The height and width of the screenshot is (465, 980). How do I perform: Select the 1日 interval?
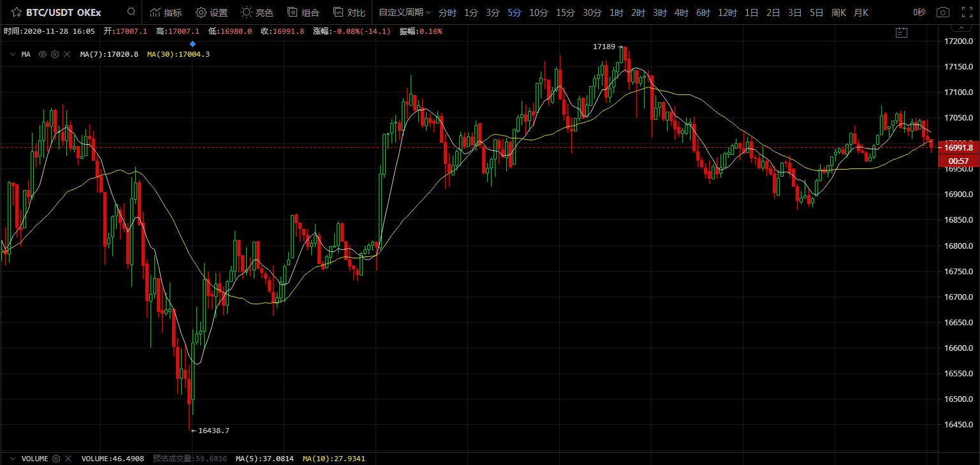point(752,12)
